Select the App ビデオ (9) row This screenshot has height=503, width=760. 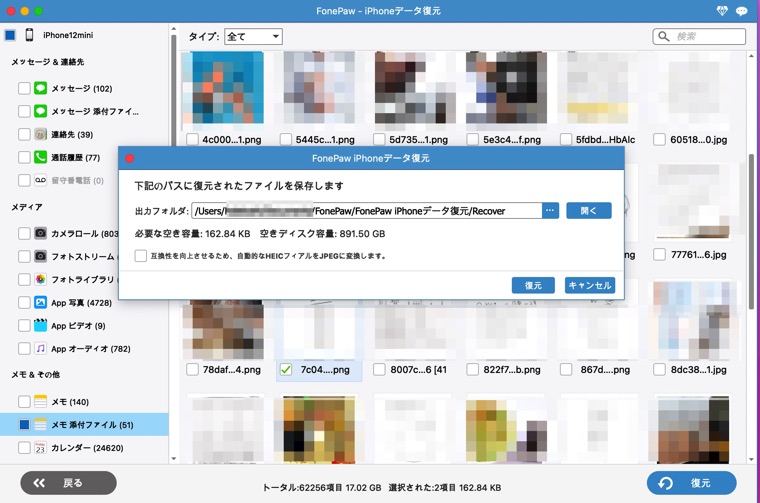tap(84, 325)
